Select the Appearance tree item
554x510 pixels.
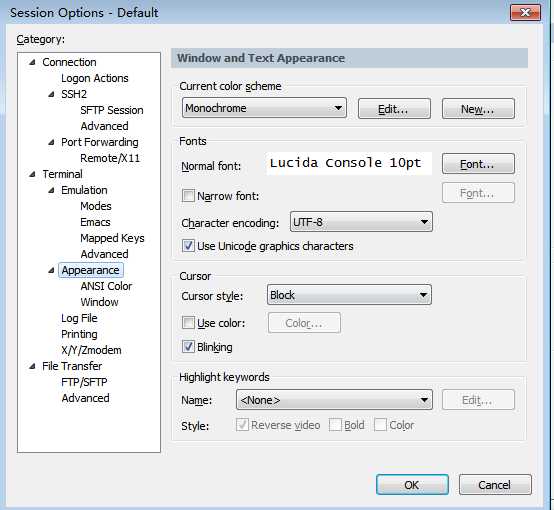pyautogui.click(x=90, y=270)
